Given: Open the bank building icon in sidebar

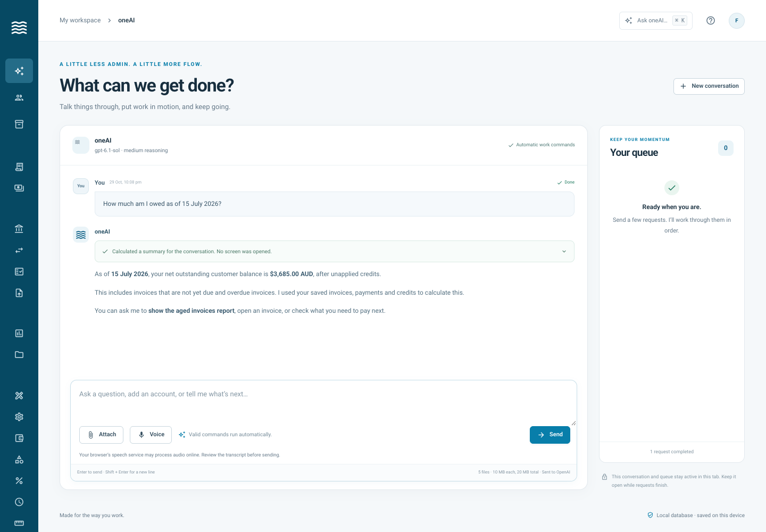Looking at the screenshot, I should 19,229.
